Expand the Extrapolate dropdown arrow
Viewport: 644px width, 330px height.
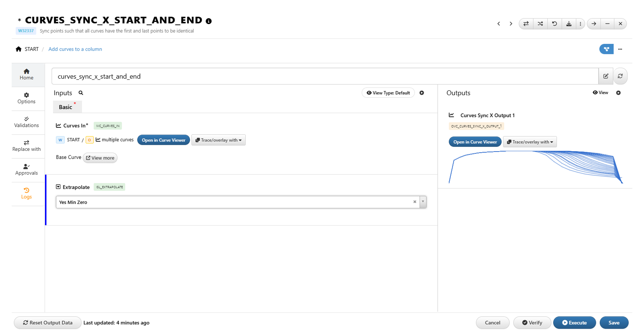[x=423, y=202]
